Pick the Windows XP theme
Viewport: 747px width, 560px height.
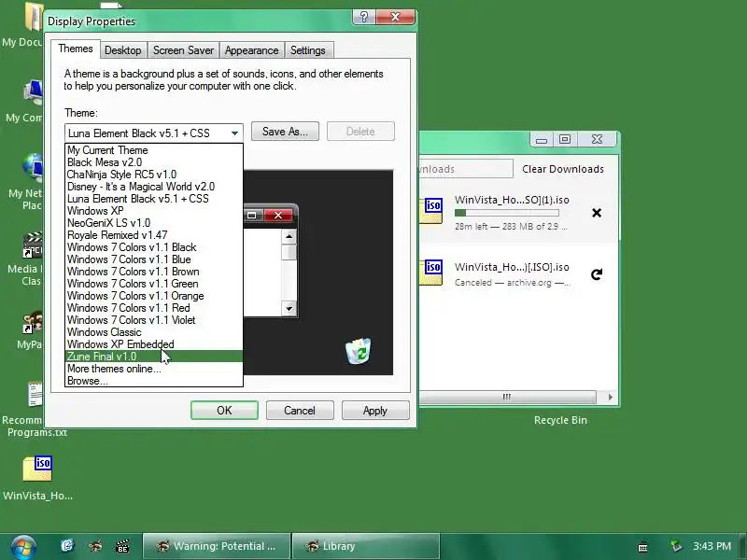154,211
